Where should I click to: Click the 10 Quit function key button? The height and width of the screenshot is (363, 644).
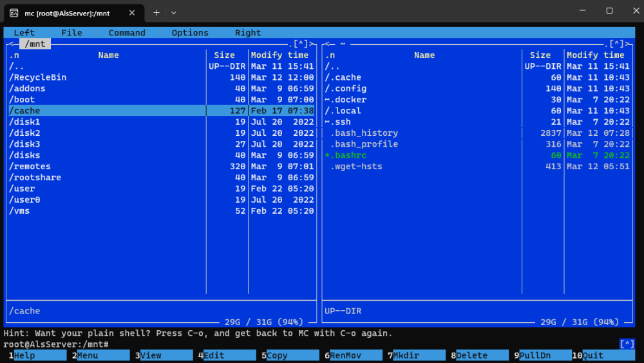603,355
